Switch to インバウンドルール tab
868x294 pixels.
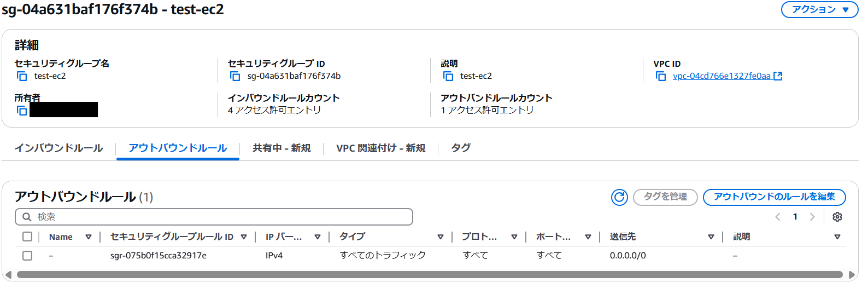58,148
